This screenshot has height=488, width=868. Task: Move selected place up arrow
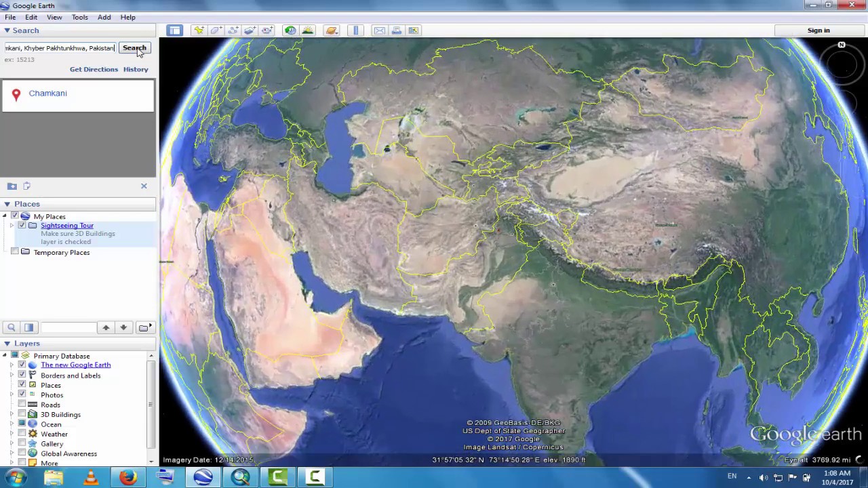[x=106, y=327]
